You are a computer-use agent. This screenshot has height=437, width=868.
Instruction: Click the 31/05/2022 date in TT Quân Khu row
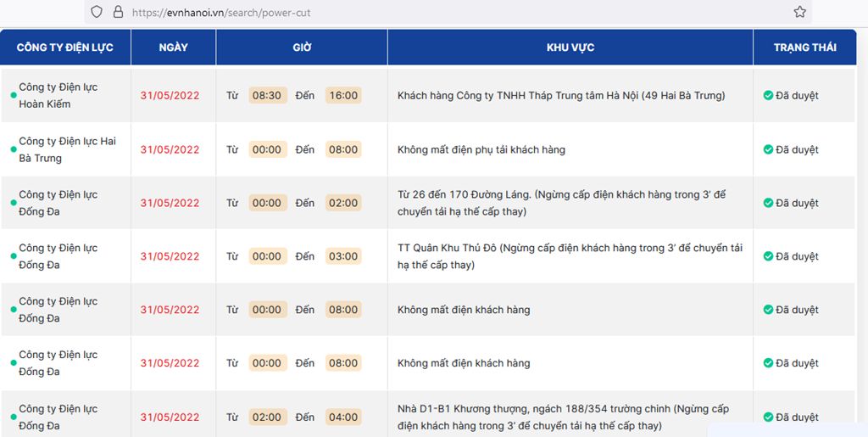click(x=170, y=256)
